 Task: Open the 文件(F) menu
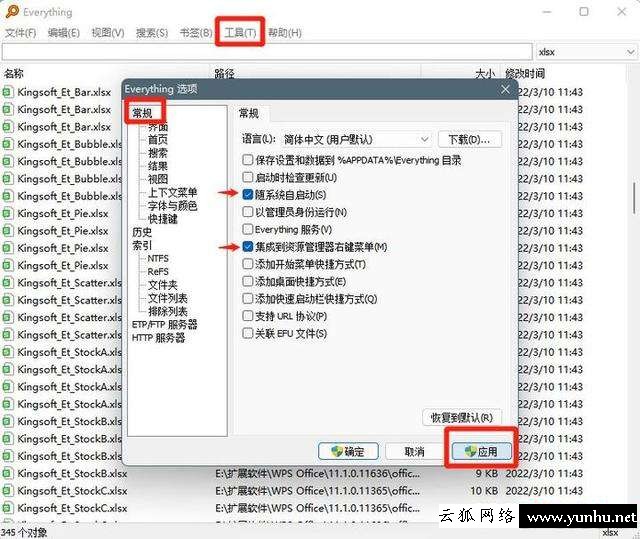(x=20, y=33)
